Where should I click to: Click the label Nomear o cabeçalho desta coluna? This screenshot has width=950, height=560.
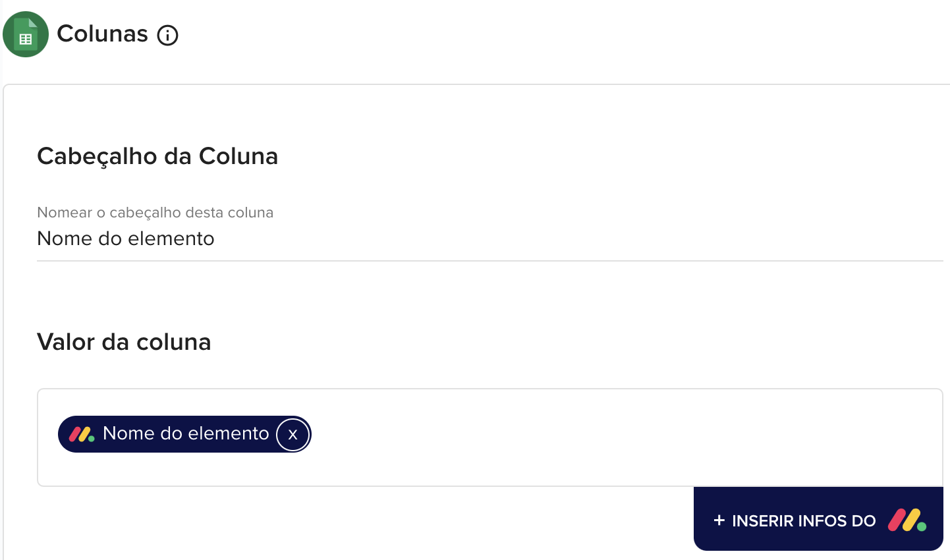point(155,213)
